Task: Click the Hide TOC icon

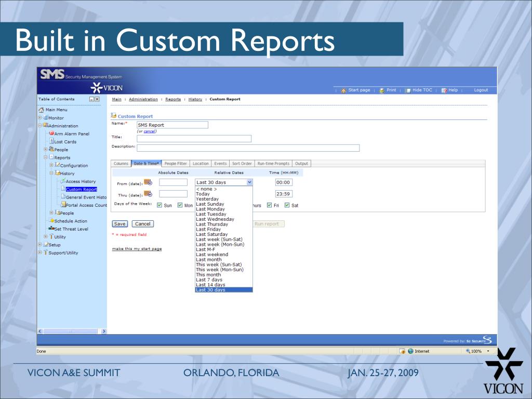Action: [x=408, y=90]
